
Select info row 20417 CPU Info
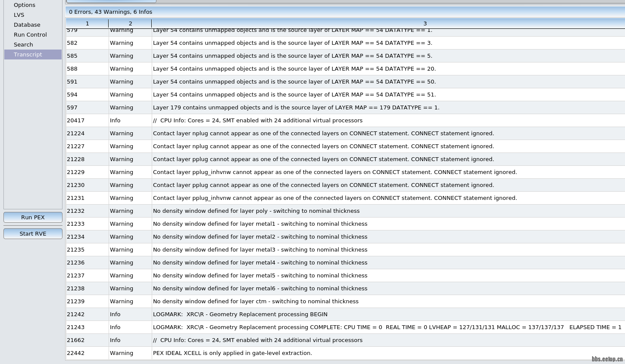tap(257, 121)
